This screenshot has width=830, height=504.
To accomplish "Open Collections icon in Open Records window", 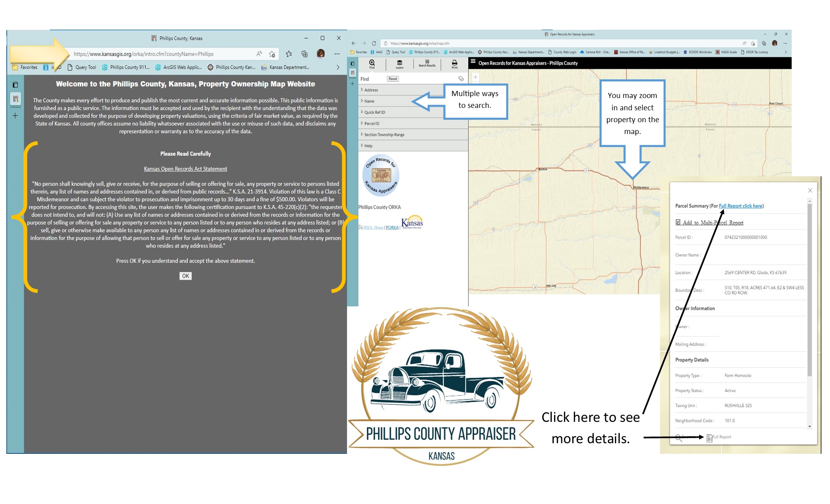I will click(764, 43).
